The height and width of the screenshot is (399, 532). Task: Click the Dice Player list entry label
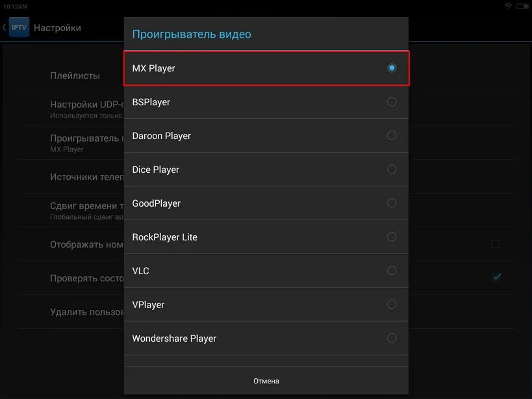coord(156,170)
